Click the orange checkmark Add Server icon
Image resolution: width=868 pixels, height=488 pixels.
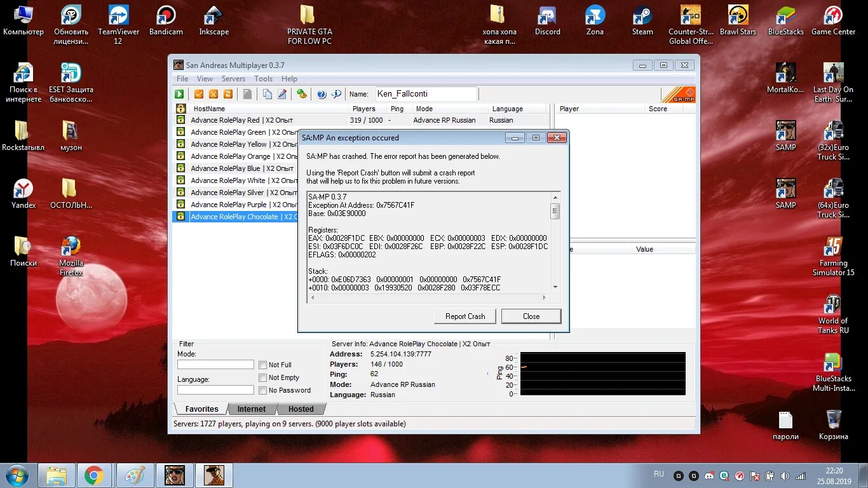tap(199, 94)
